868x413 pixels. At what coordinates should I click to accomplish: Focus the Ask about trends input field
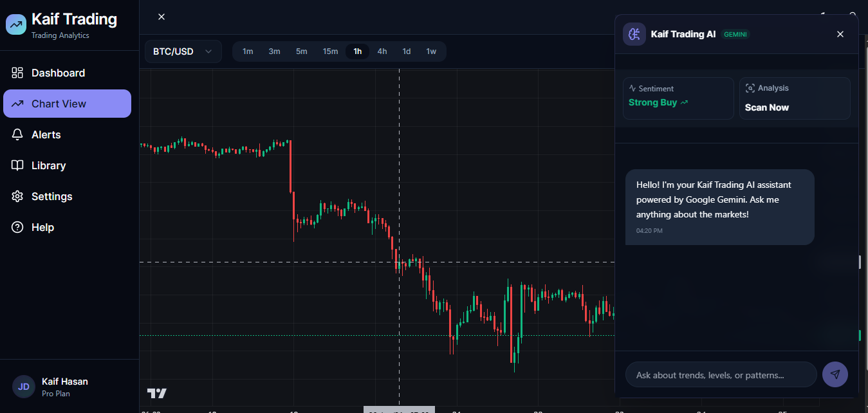721,374
